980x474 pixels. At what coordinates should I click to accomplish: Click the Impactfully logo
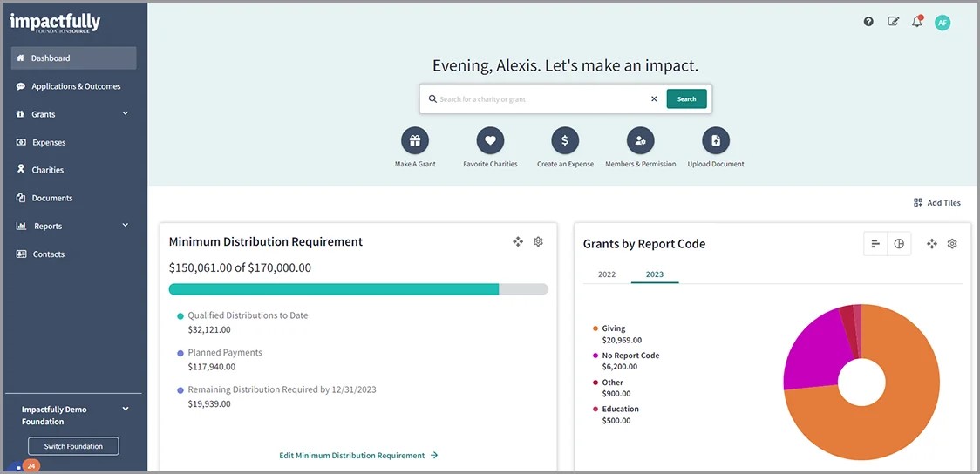coord(55,23)
